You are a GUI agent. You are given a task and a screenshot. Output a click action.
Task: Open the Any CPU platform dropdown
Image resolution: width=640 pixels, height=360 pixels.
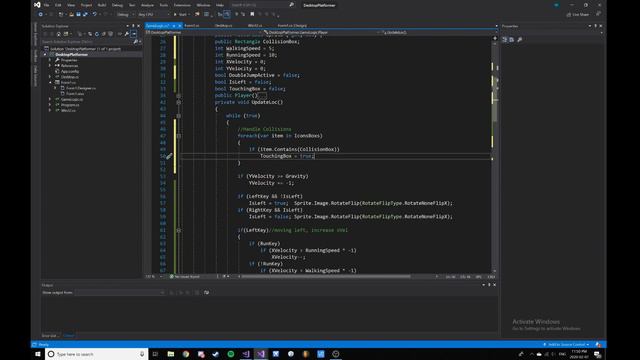[153, 14]
